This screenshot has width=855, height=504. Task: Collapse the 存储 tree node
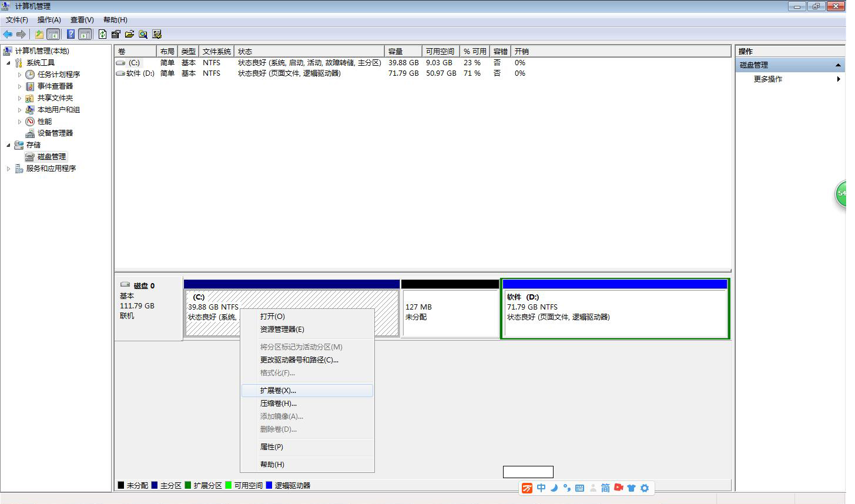tap(8, 145)
